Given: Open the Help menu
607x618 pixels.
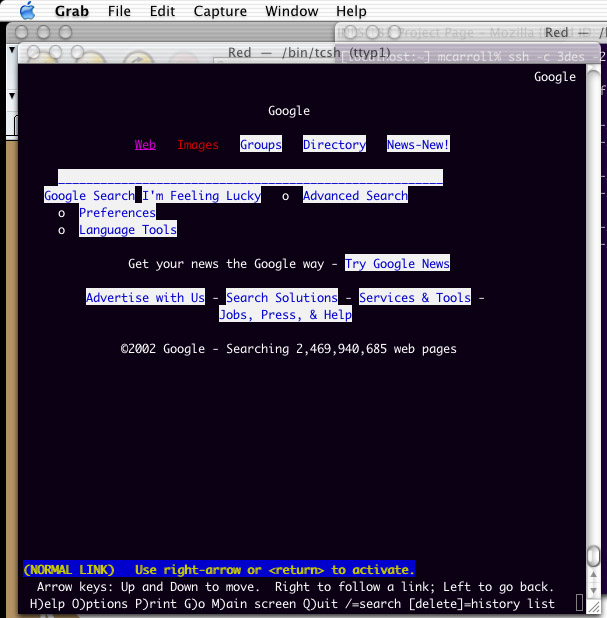Looking at the screenshot, I should pos(351,11).
